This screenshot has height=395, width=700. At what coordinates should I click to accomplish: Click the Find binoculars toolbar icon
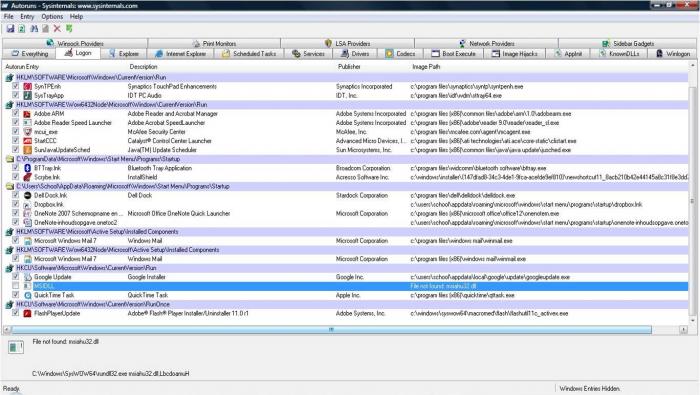[x=34, y=29]
